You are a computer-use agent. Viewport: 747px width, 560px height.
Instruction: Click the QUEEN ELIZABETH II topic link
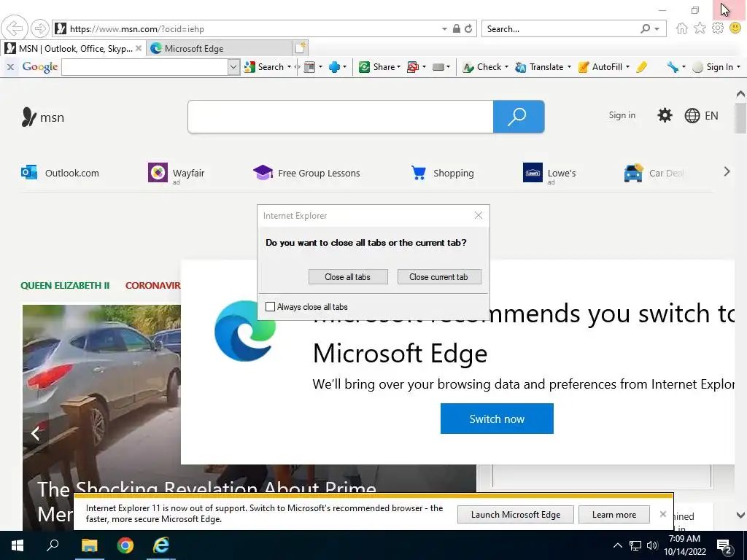[65, 285]
